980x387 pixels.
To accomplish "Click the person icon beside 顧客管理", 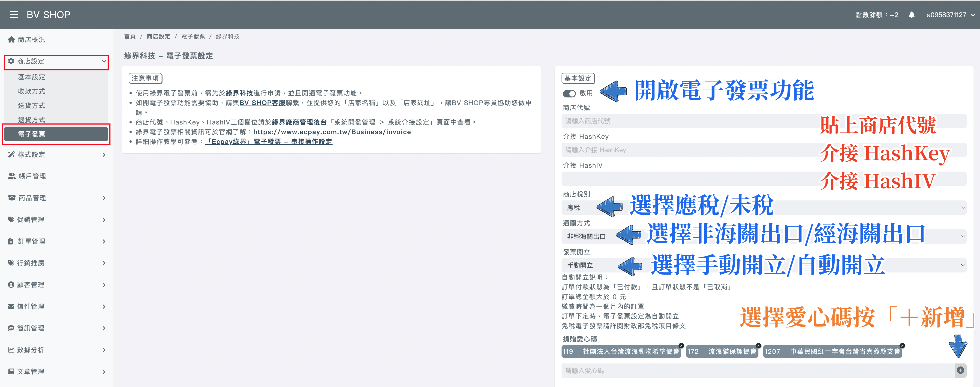I will [x=11, y=285].
